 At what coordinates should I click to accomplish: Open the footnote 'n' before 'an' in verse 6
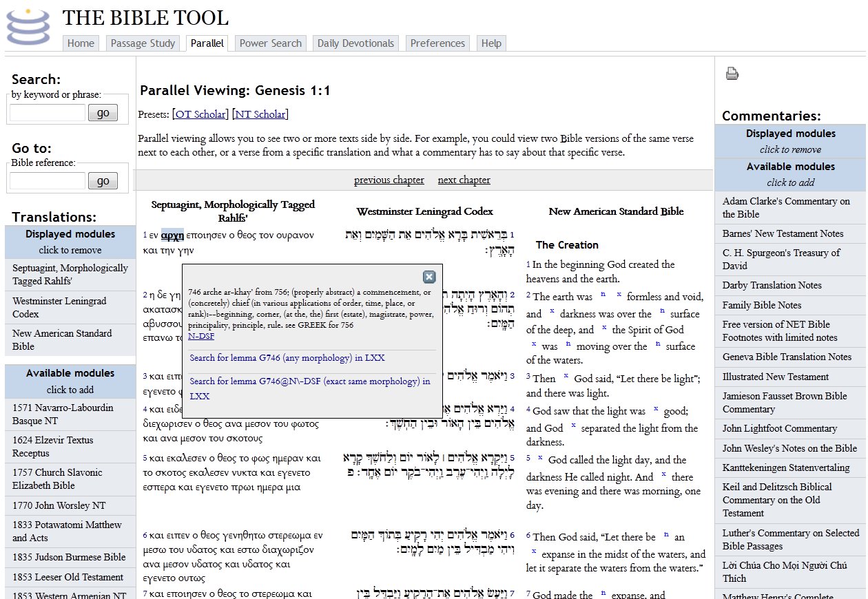[x=666, y=534]
